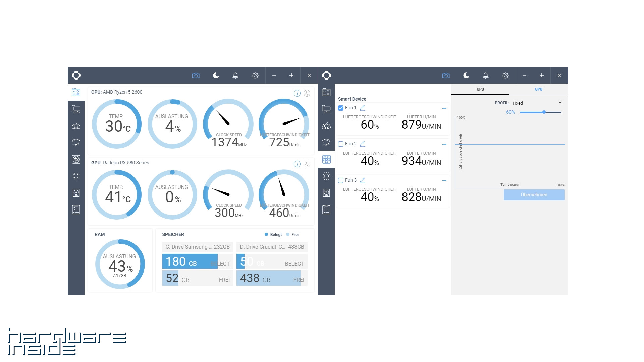Select the active fan tuning icon in right sidebar
The width and height of the screenshot is (644, 362).
click(326, 159)
